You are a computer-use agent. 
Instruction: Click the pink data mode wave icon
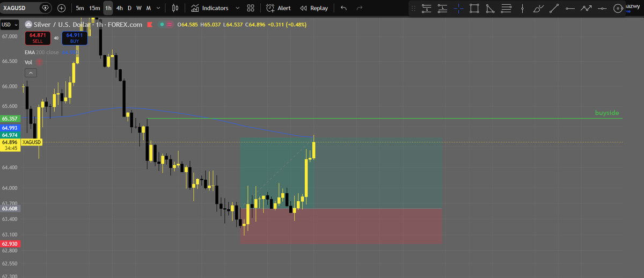170,25
